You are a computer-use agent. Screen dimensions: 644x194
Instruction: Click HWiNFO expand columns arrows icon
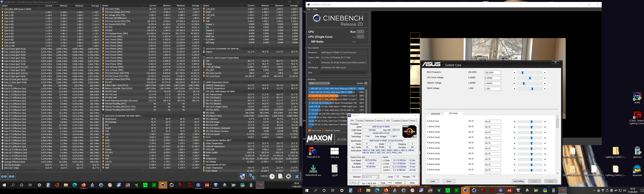click(4, 176)
